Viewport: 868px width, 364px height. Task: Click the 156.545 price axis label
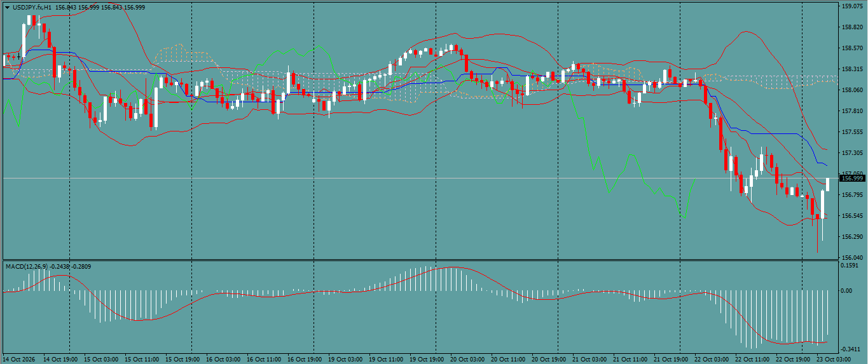pyautogui.click(x=852, y=216)
